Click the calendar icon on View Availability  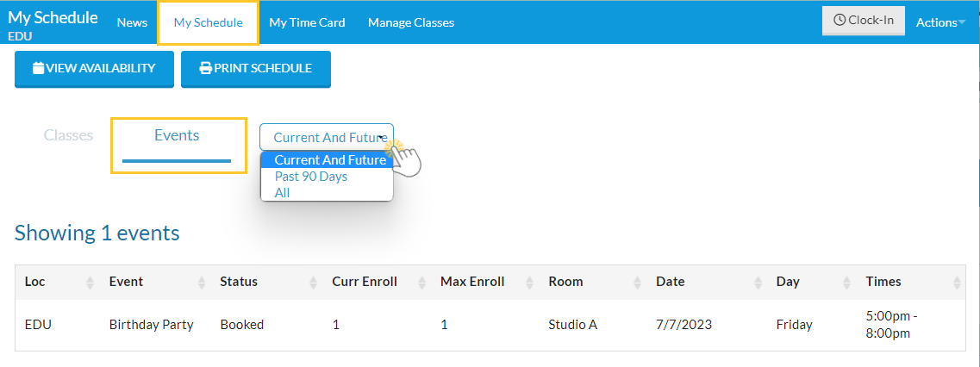[x=38, y=68]
